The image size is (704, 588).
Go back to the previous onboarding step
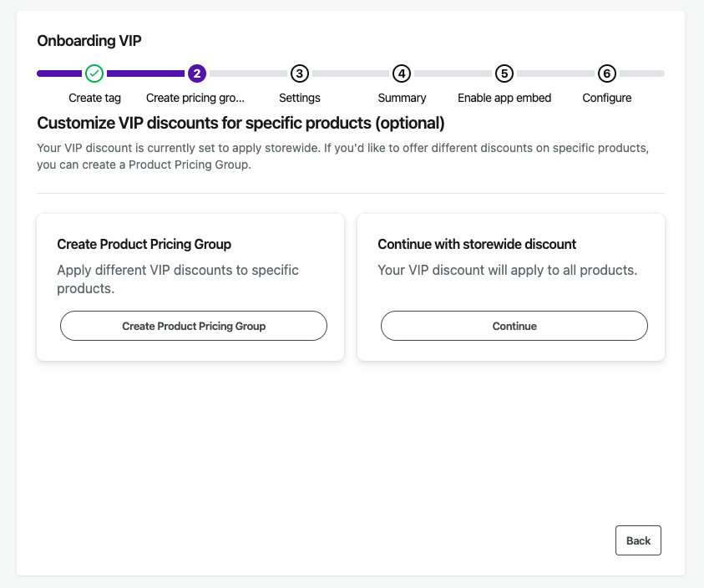coord(638,540)
